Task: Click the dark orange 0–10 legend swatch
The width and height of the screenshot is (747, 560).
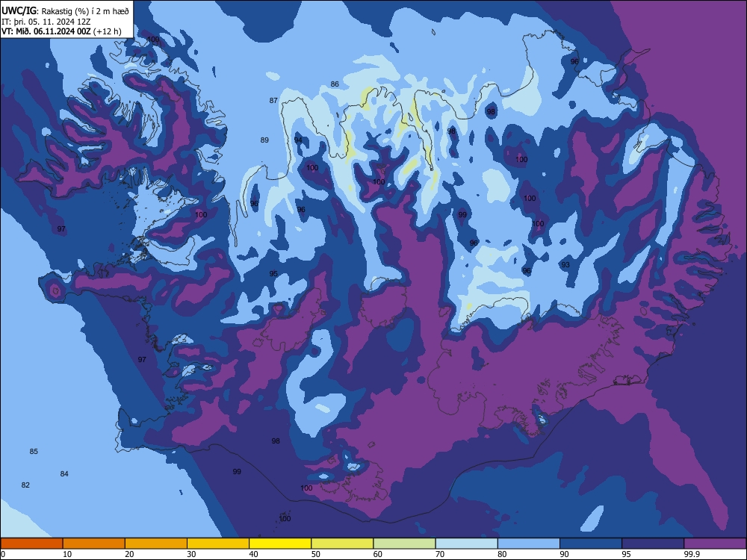Action: click(x=31, y=544)
